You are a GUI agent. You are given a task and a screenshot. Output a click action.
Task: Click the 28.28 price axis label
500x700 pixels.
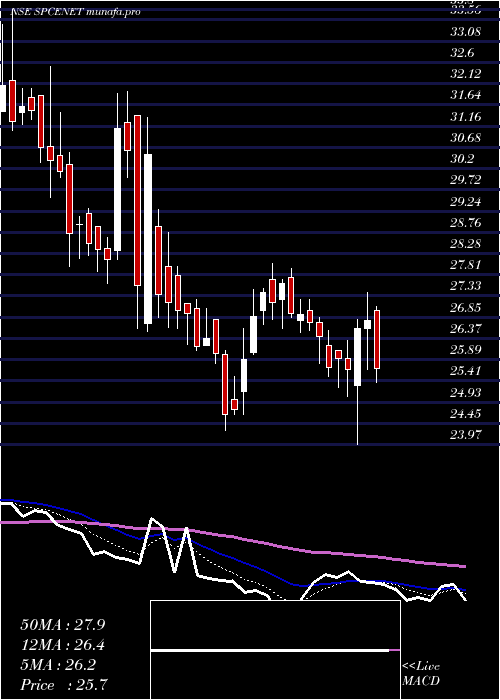[x=466, y=244]
